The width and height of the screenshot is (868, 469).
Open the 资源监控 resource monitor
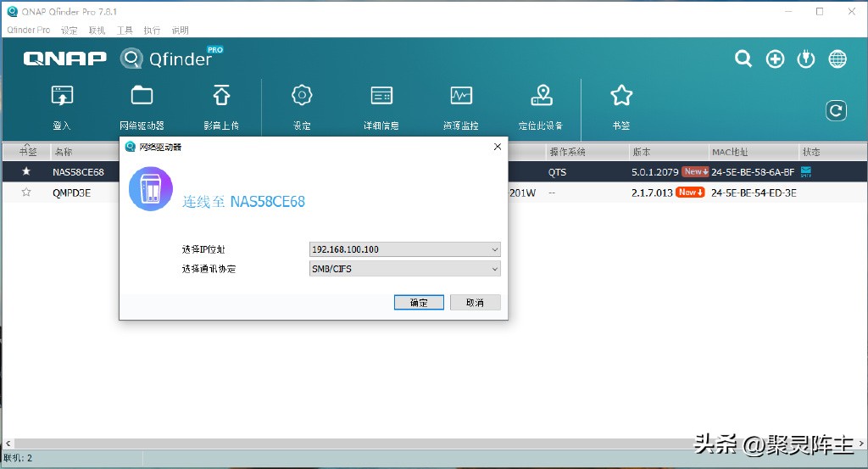click(461, 96)
